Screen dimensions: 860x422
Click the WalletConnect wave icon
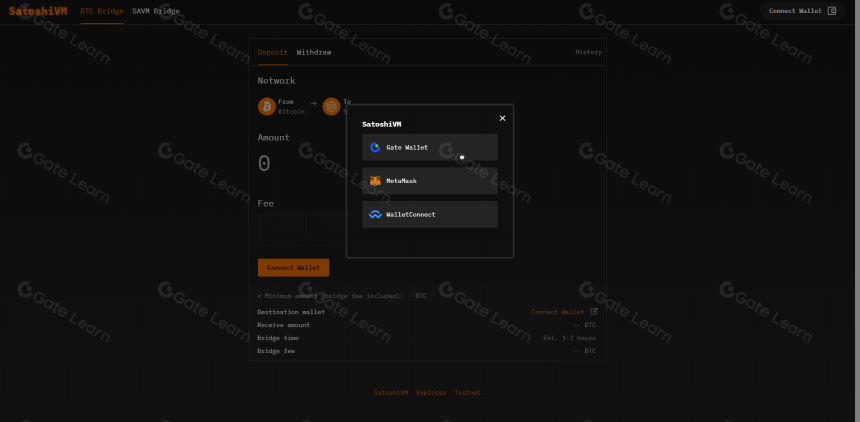375,215
